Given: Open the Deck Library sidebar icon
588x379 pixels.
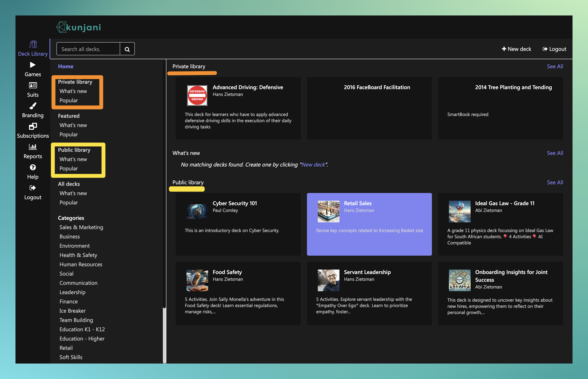Looking at the screenshot, I should [x=33, y=44].
